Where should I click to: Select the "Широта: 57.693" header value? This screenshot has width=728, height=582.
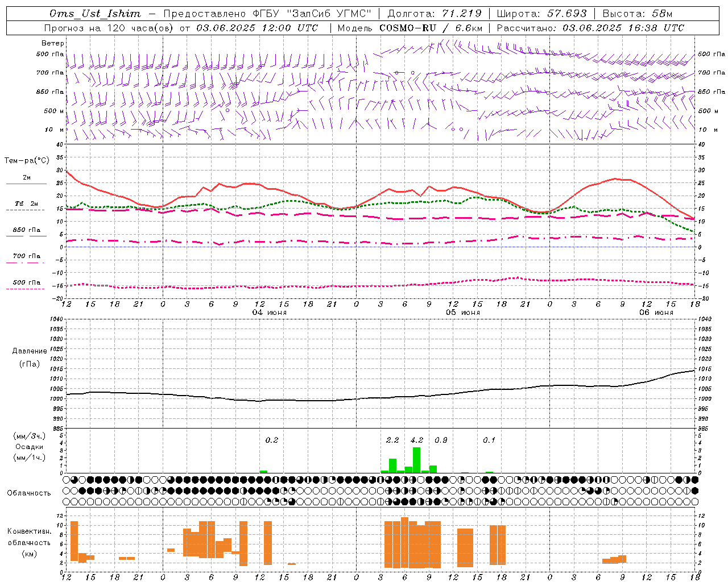pyautogui.click(x=541, y=14)
